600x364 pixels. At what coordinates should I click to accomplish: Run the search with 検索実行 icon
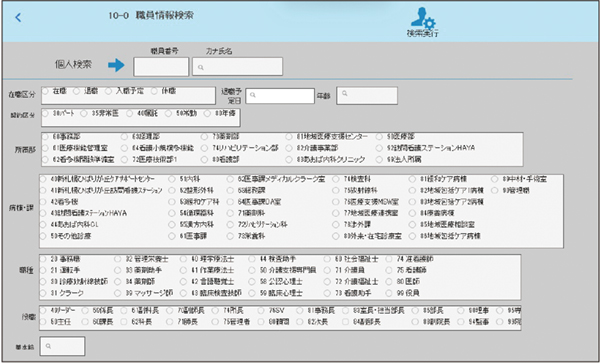click(422, 22)
